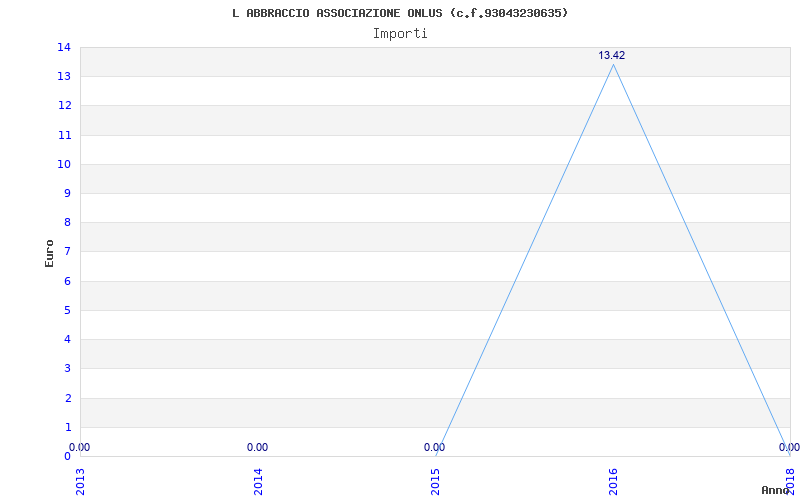Click the 12 tick on the y-axis
Screen dimensions: 800x500
coord(64,106)
